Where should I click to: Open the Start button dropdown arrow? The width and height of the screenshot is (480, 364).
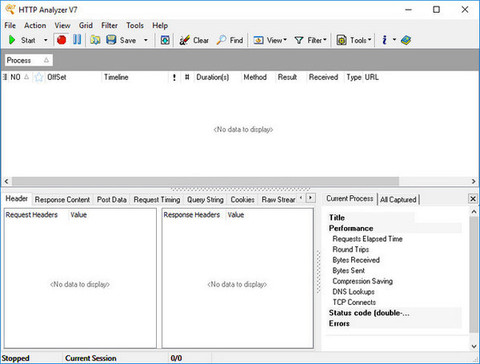coord(46,40)
